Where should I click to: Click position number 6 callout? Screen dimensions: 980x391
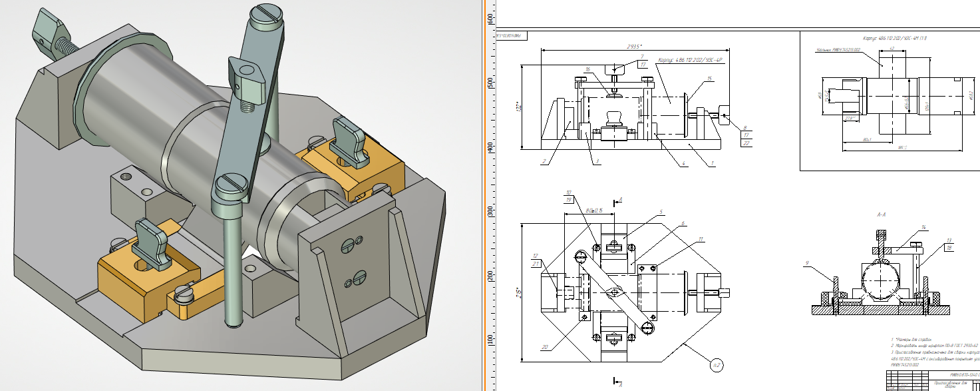(x=683, y=222)
